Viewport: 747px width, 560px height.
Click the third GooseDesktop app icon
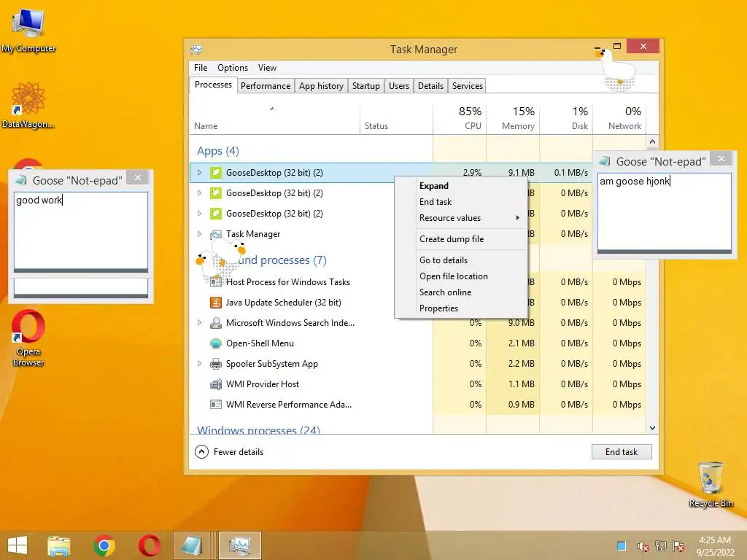[x=216, y=214]
